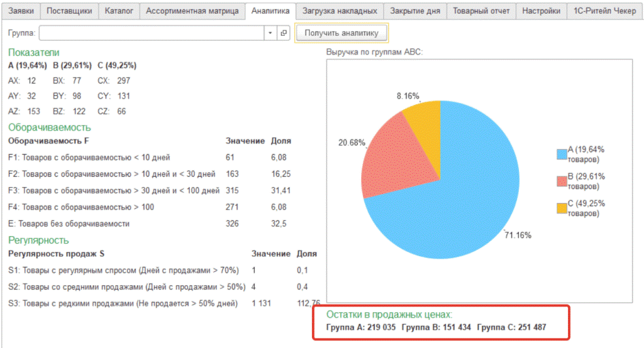Go to Ассортиментная матрица tab
Screen dimensions: 644x348
point(191,11)
